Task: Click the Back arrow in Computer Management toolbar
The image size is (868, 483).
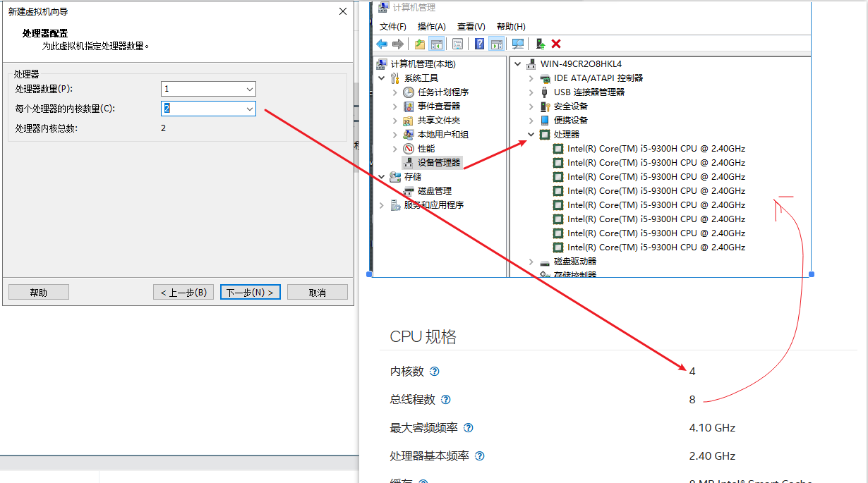Action: click(x=382, y=44)
